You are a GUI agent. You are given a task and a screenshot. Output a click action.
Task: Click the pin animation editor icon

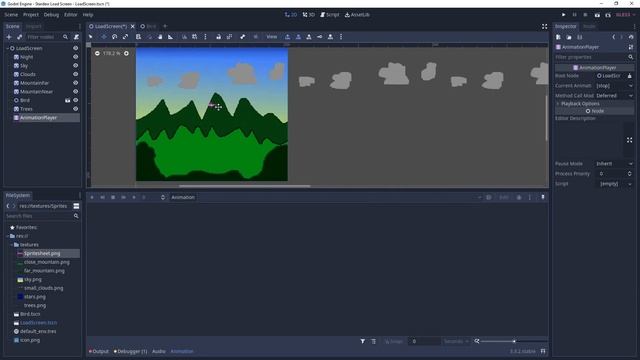(x=543, y=197)
